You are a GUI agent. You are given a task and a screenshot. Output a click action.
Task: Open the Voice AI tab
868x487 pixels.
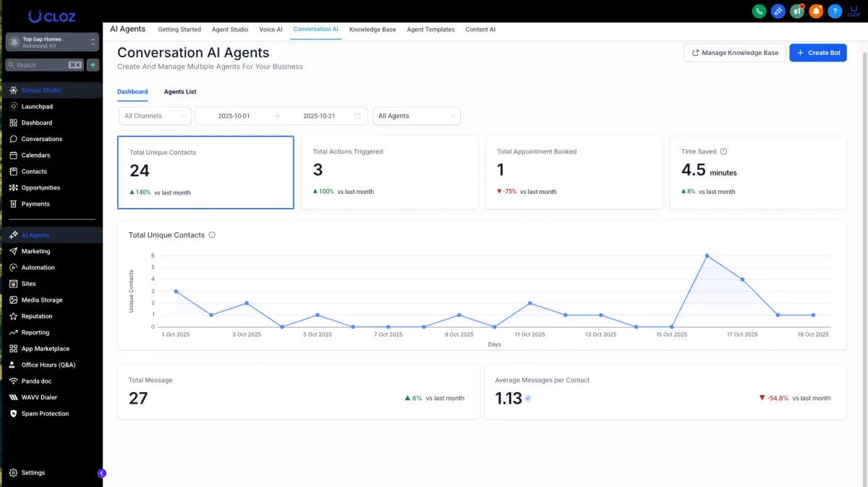(x=271, y=30)
